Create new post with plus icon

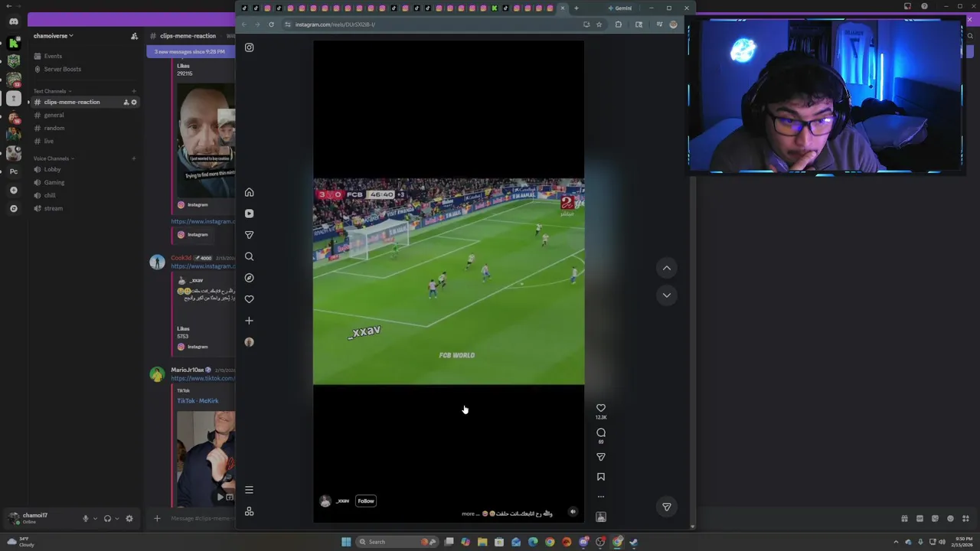pos(249,321)
